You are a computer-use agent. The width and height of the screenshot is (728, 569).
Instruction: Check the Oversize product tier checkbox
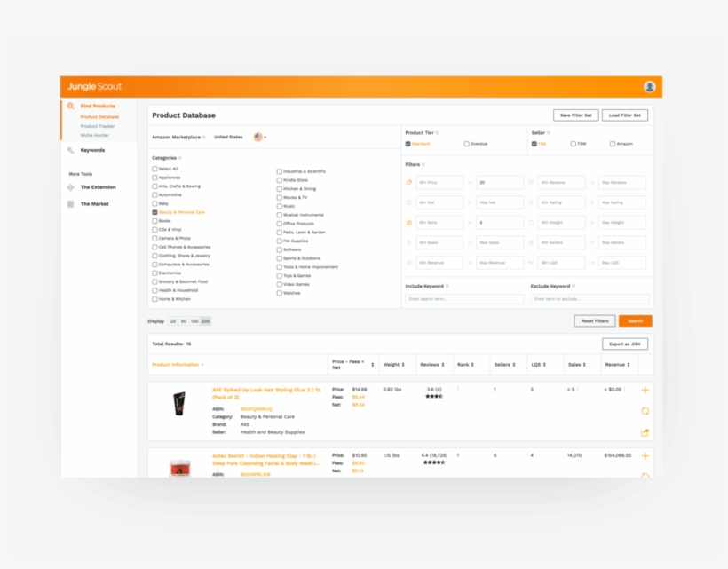pos(467,144)
